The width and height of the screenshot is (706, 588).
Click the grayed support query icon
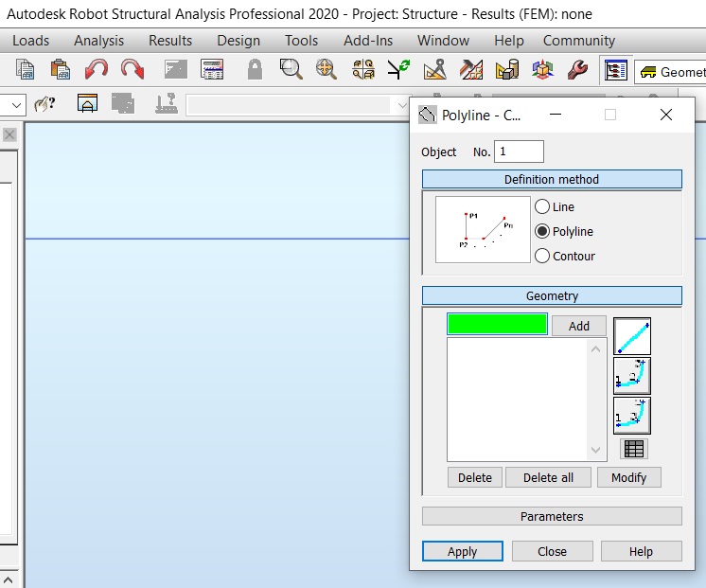(x=167, y=103)
